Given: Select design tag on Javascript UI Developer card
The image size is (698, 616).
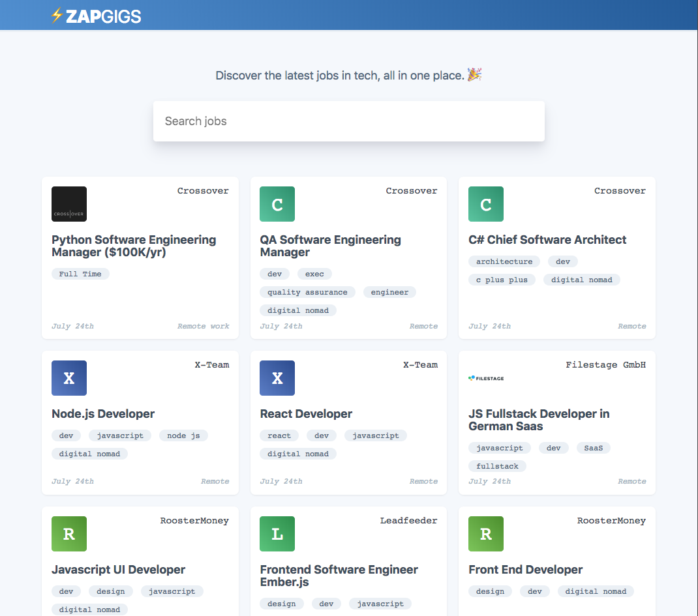Looking at the screenshot, I should (x=110, y=591).
